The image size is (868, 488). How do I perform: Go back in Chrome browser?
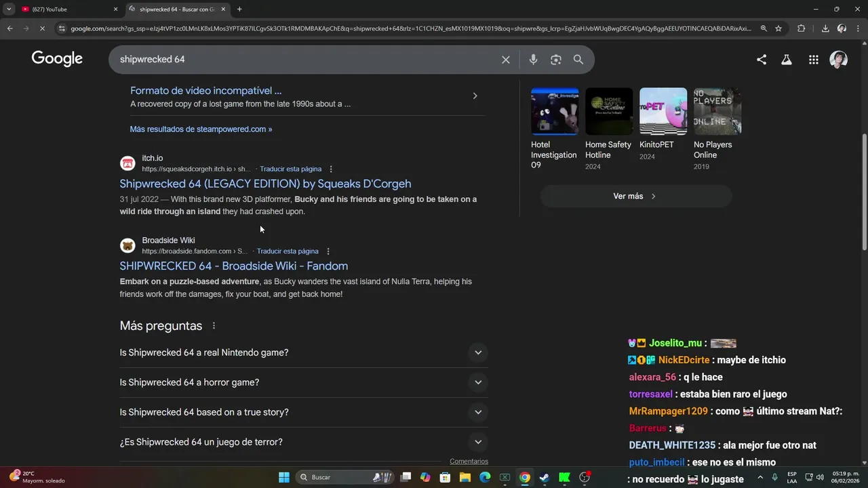point(9,28)
